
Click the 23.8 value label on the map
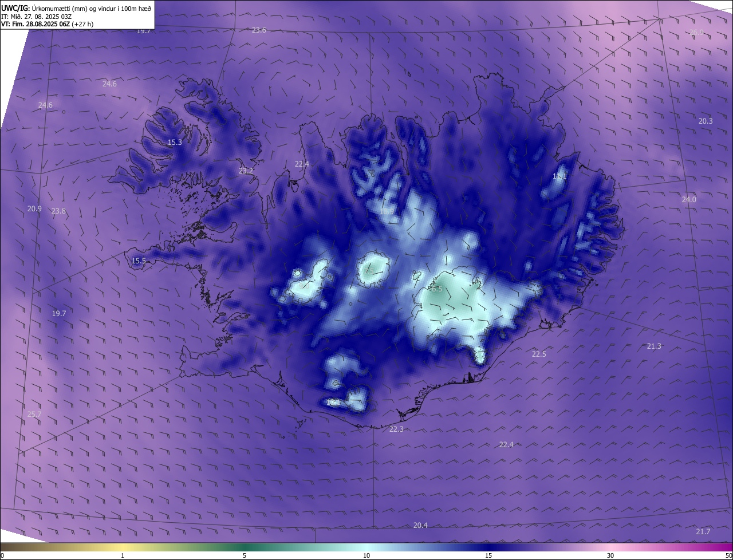pyautogui.click(x=58, y=211)
